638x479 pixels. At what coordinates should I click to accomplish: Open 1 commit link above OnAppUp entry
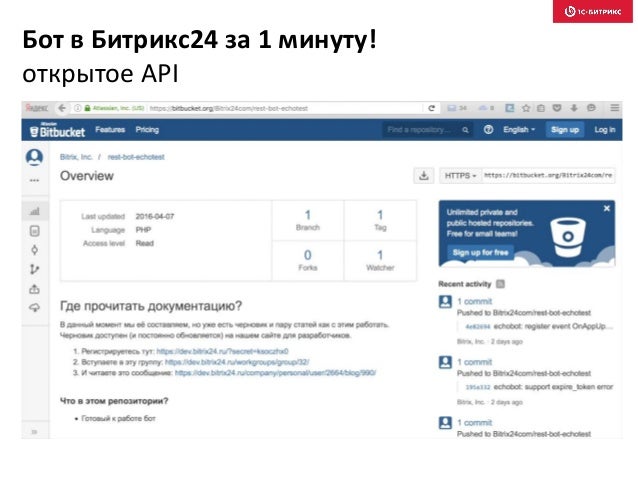pos(474,302)
